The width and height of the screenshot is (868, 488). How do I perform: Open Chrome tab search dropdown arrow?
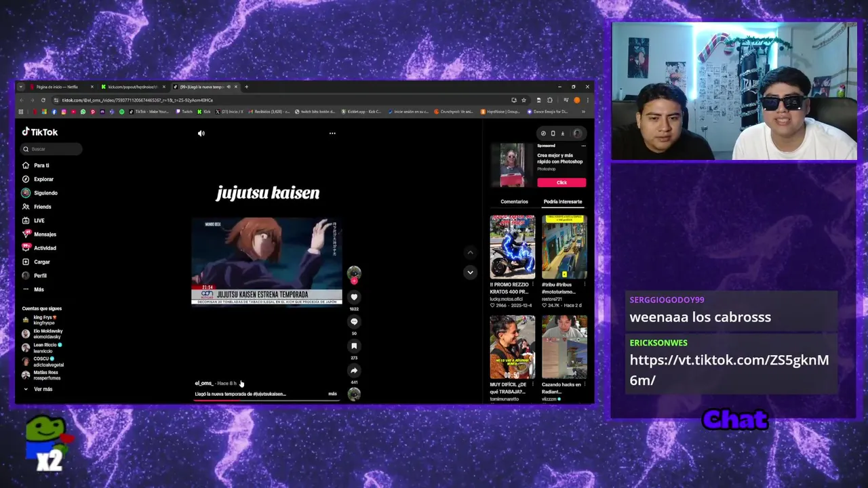21,87
